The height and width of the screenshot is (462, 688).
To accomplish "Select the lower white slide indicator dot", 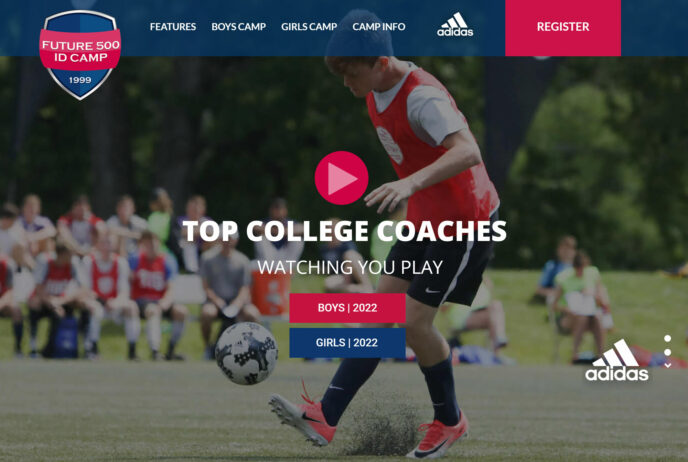I will 667,352.
